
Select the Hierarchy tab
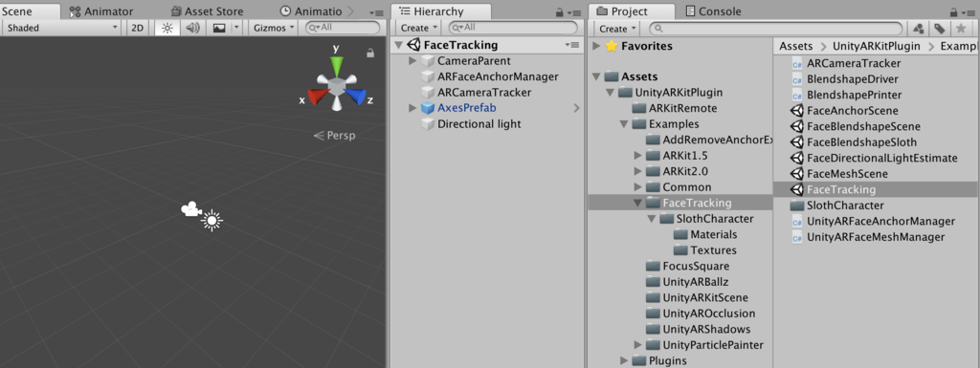440,11
